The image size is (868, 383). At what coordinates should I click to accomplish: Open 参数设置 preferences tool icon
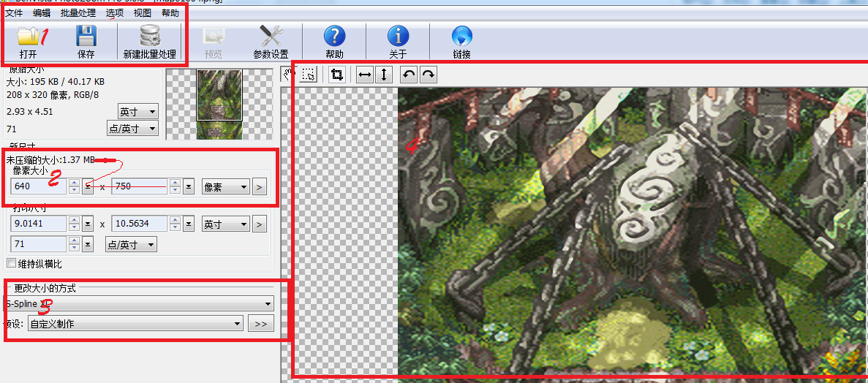[x=271, y=37]
